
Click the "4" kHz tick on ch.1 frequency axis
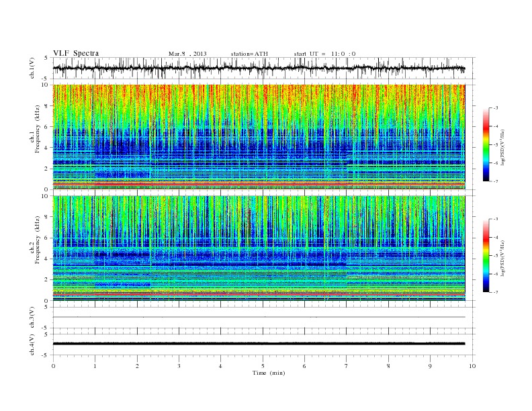[46, 148]
